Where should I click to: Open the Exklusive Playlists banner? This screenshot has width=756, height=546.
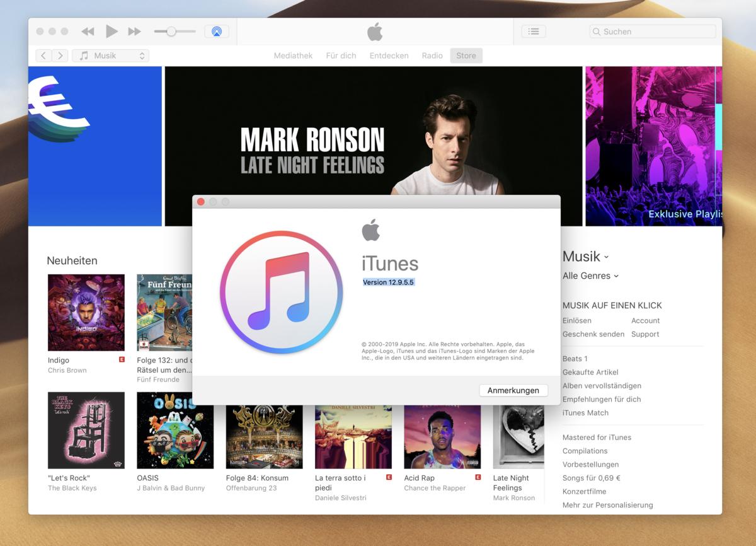point(654,146)
